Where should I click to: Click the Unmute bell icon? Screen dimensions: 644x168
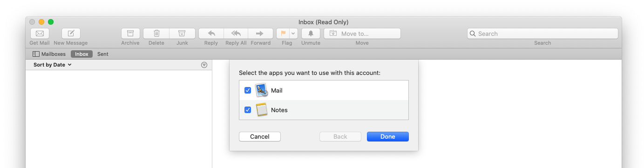pos(311,34)
